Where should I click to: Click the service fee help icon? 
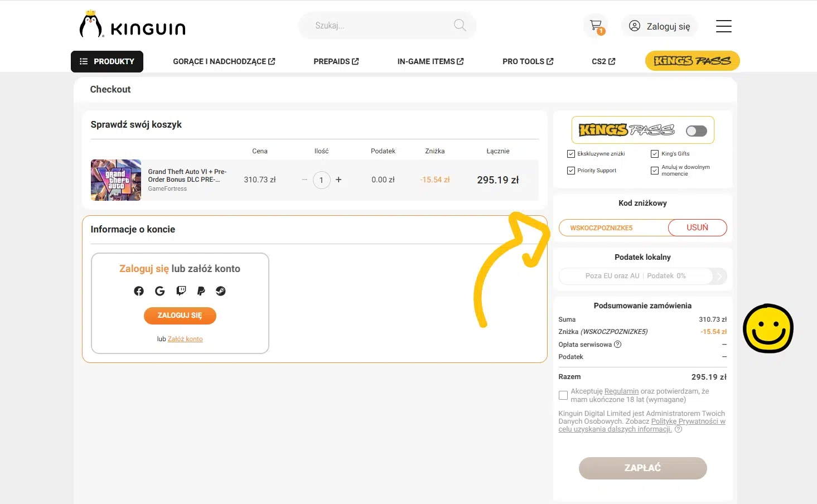(618, 345)
